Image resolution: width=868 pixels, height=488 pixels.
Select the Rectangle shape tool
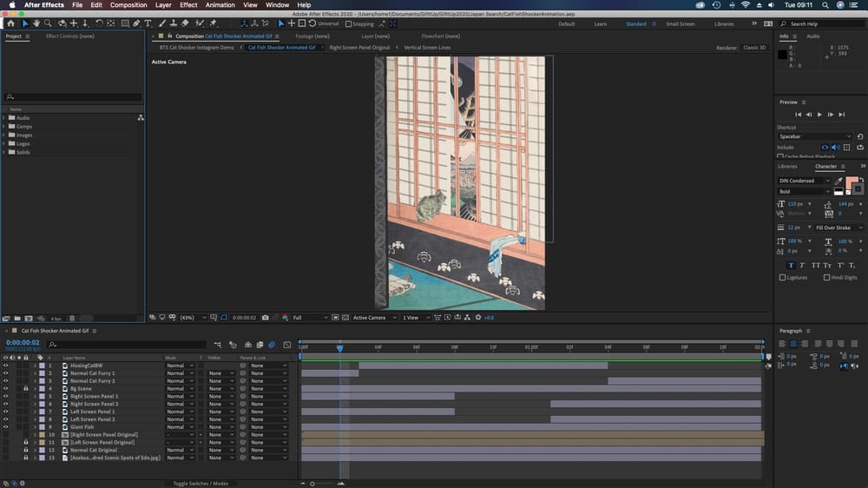point(125,23)
